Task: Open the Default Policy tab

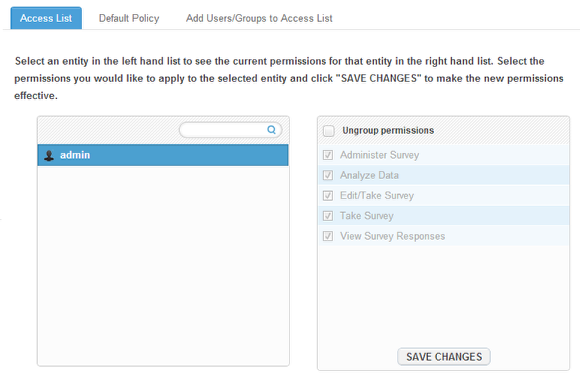Action: [x=129, y=18]
